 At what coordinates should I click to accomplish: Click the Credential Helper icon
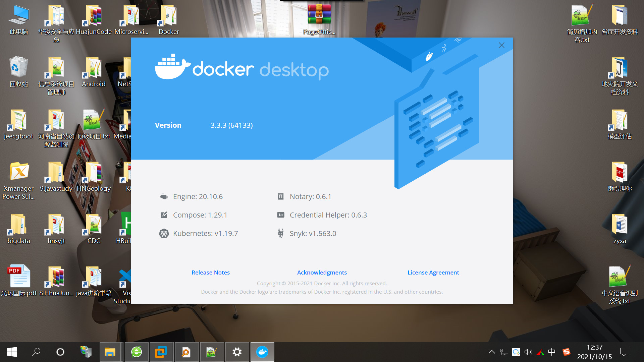(x=281, y=215)
